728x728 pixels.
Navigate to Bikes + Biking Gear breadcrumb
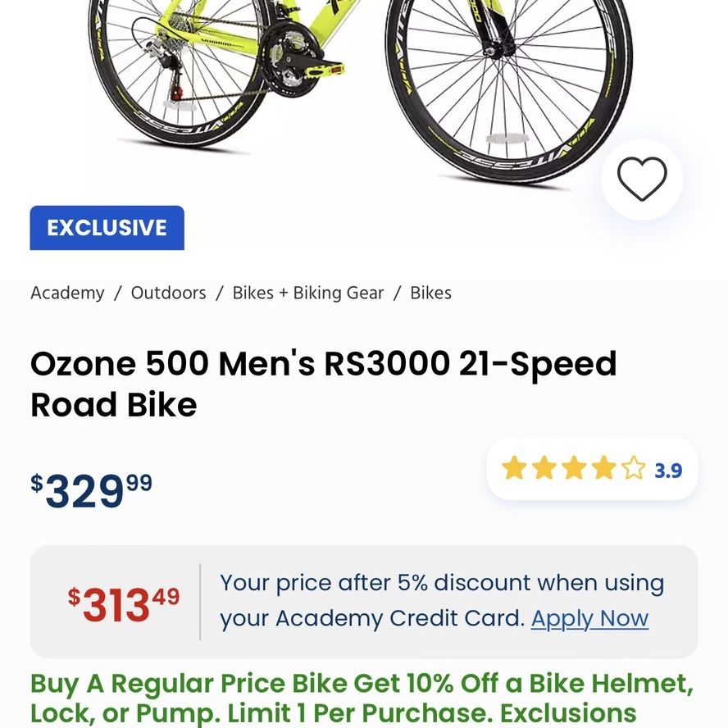(x=307, y=293)
